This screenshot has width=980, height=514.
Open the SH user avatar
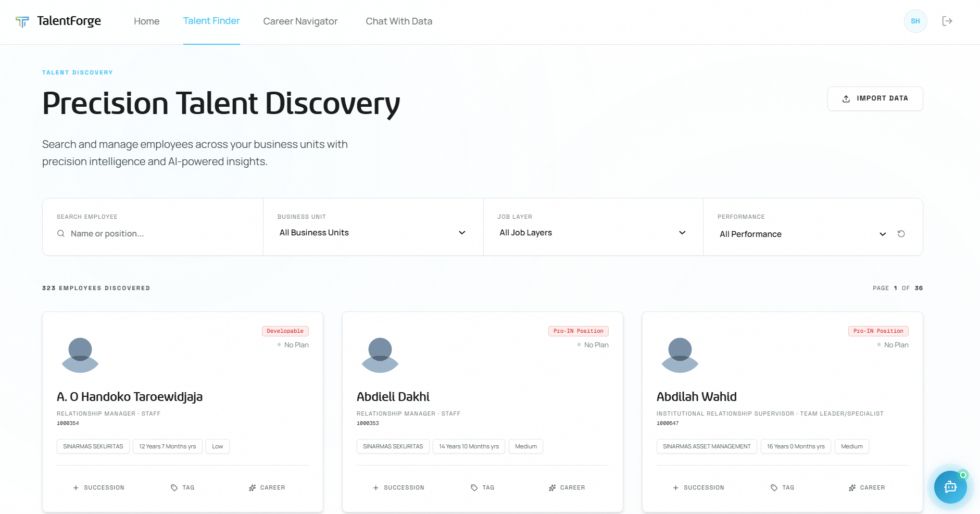click(x=915, y=21)
